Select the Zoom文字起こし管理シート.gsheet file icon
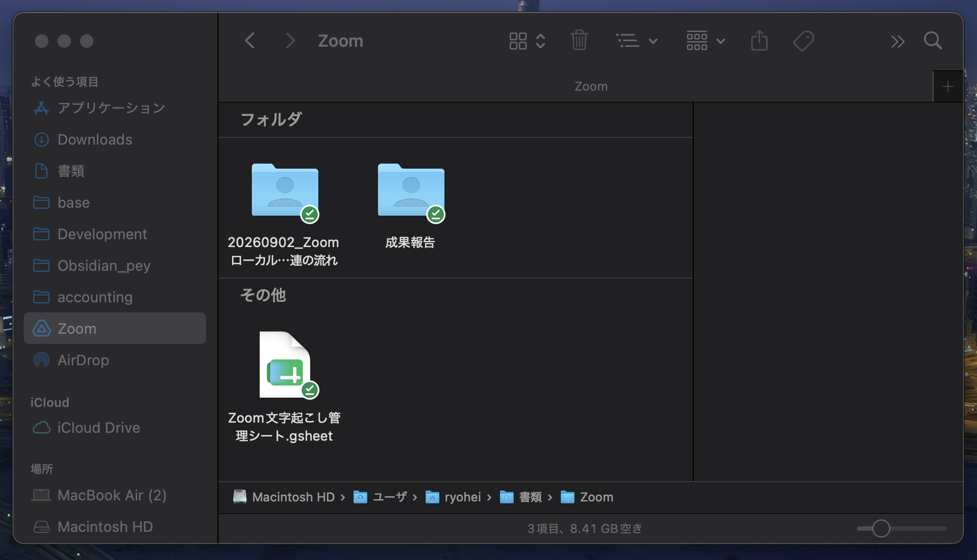The image size is (977, 560). (x=285, y=365)
